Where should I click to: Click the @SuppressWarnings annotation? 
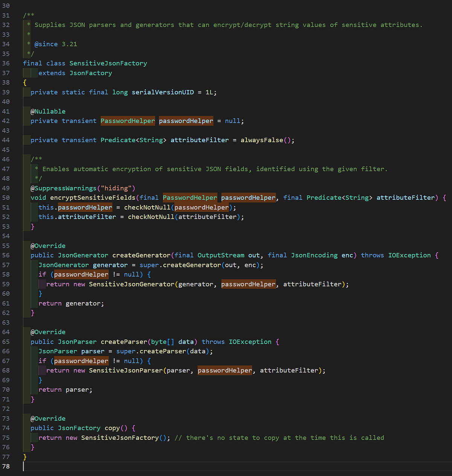[63, 188]
